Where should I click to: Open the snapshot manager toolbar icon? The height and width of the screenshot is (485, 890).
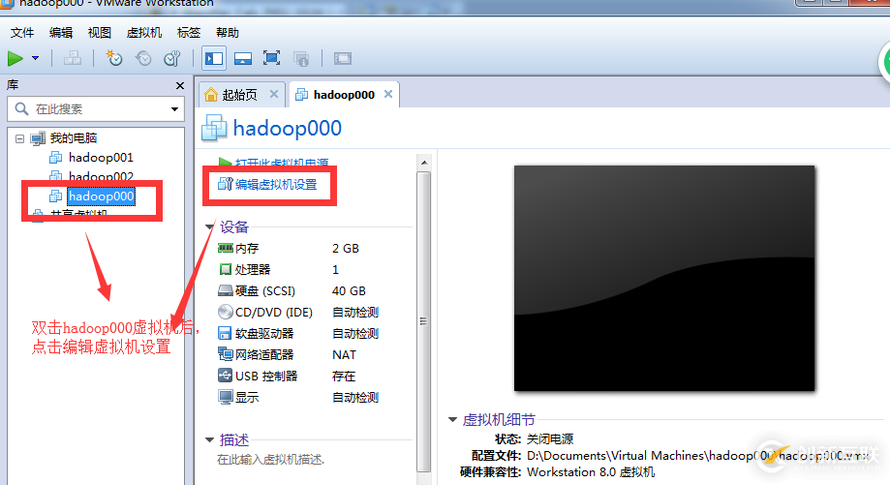point(172,58)
